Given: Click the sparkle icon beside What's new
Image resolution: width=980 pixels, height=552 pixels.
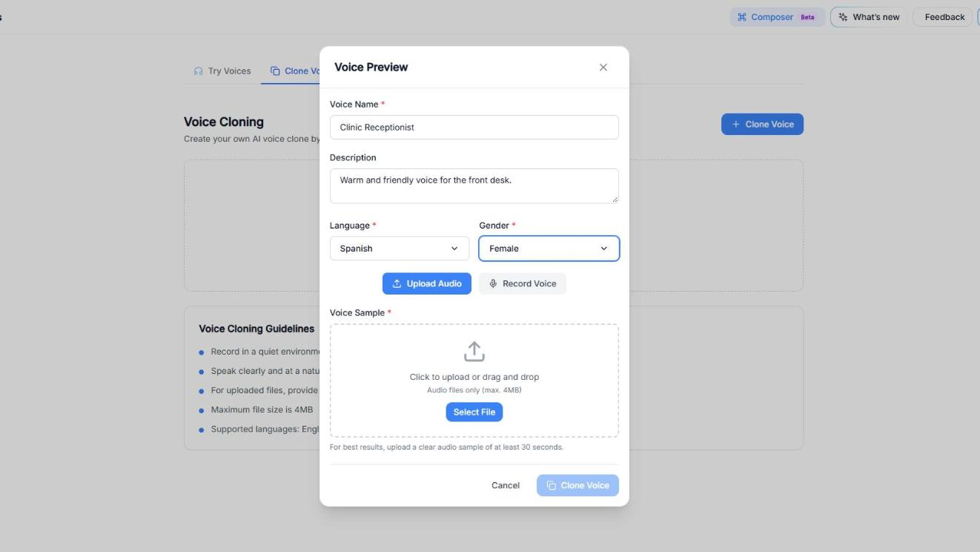Looking at the screenshot, I should coord(843,17).
